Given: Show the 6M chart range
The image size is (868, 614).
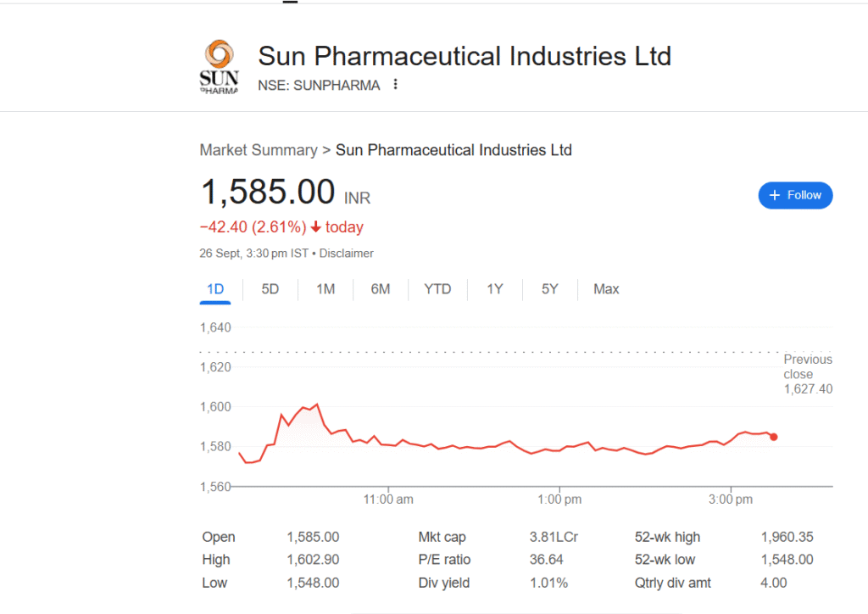Looking at the screenshot, I should [381, 289].
